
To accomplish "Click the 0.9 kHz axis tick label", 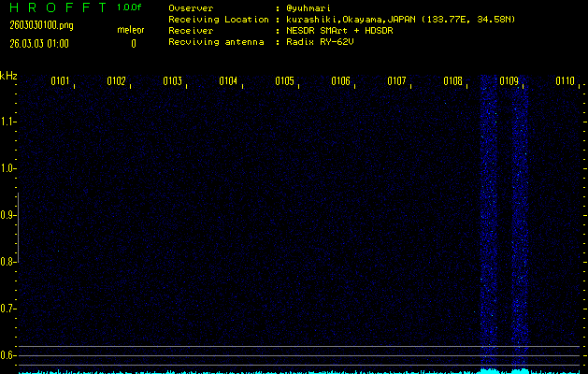I will tap(7, 215).
